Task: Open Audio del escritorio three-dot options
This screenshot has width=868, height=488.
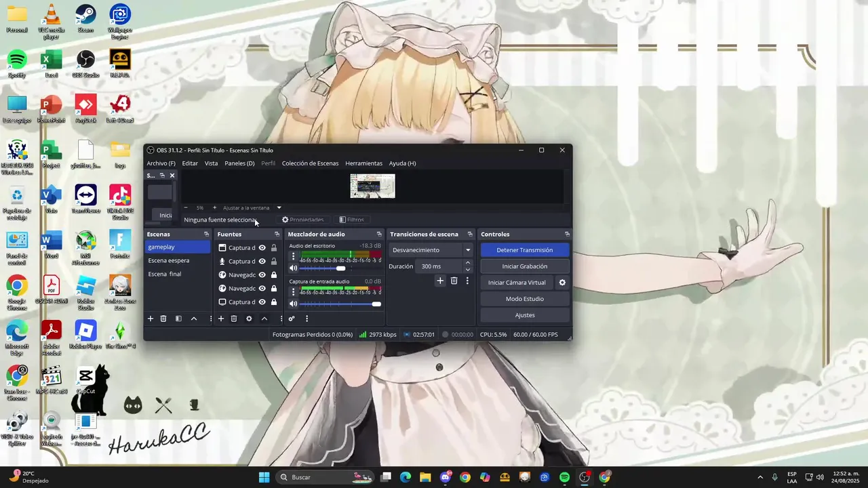Action: click(x=293, y=257)
